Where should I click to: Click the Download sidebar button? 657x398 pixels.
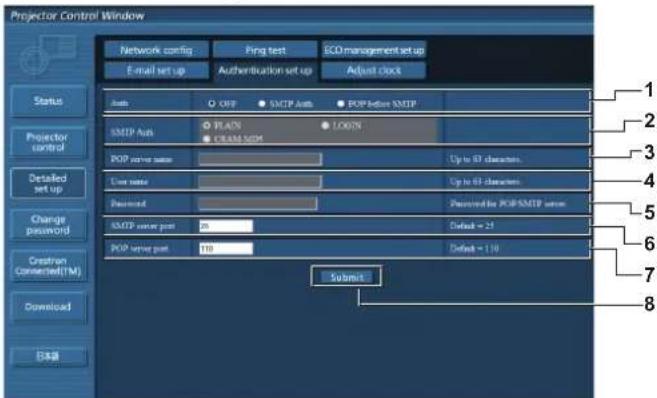(49, 307)
